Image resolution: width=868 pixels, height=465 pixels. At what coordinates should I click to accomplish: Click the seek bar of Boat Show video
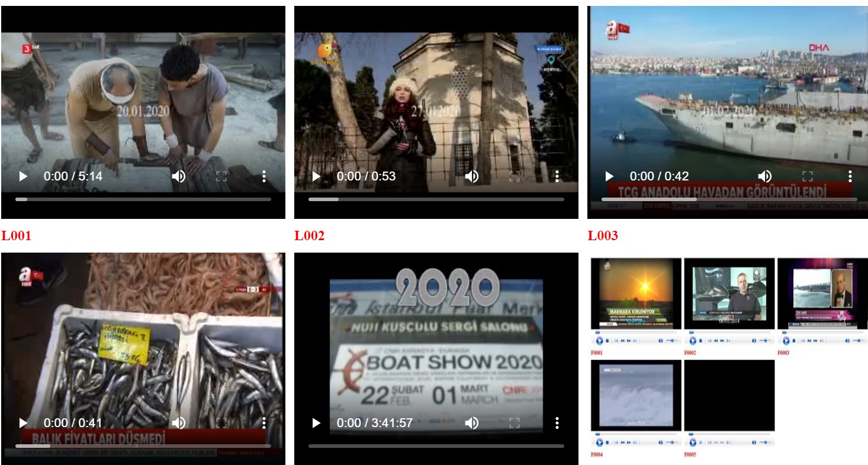tap(436, 446)
